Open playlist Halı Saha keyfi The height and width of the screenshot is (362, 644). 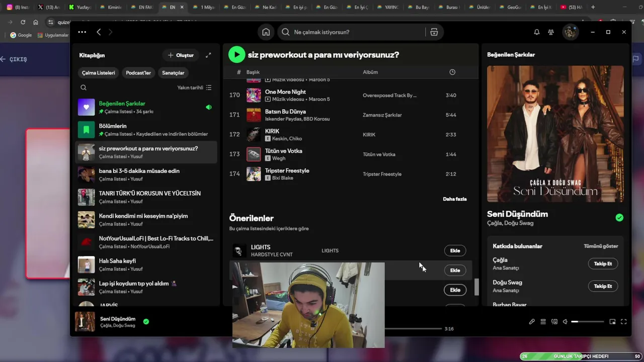(146, 265)
